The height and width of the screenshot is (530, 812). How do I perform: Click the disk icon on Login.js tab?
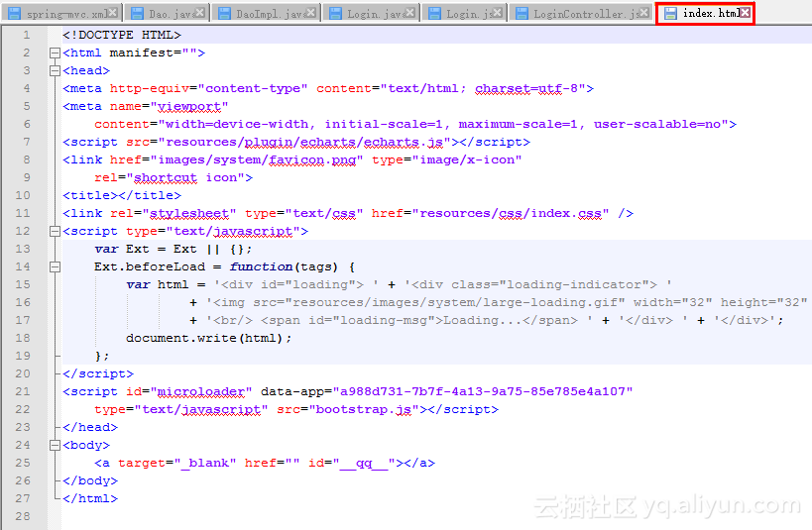pyautogui.click(x=435, y=14)
